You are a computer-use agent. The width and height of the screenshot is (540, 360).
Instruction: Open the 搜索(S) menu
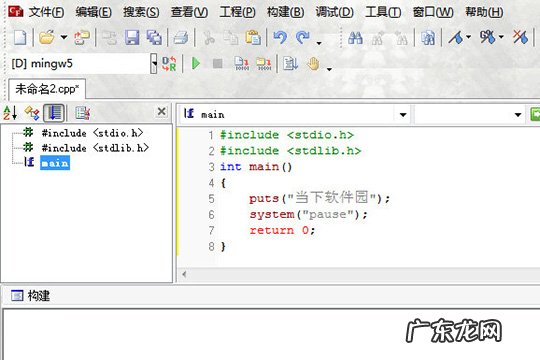click(x=141, y=12)
